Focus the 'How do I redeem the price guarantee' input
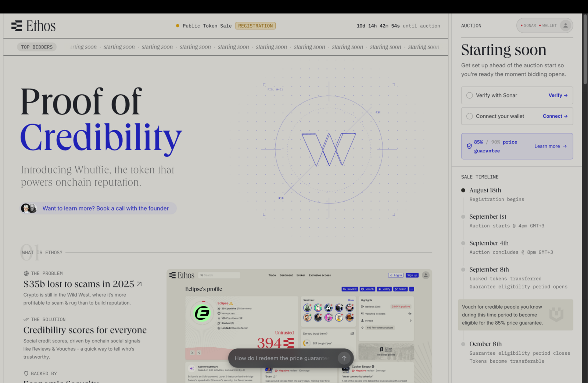This screenshot has width=588, height=383. point(282,358)
